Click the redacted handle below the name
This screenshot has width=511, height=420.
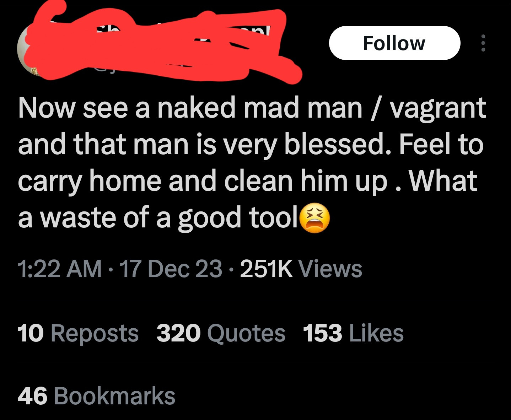142,68
